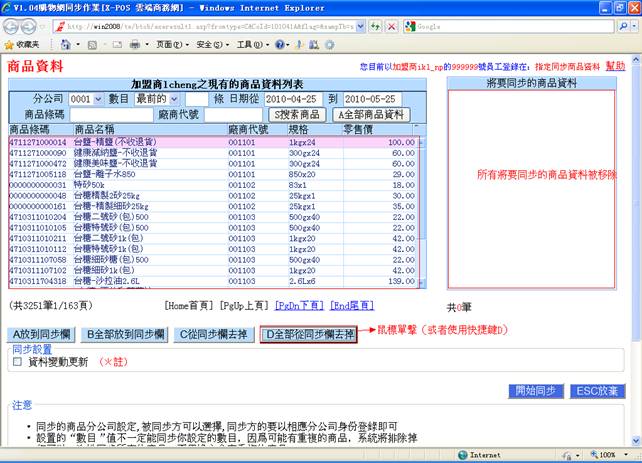Click the D全部從同步欄去掉 button

pos(311,333)
